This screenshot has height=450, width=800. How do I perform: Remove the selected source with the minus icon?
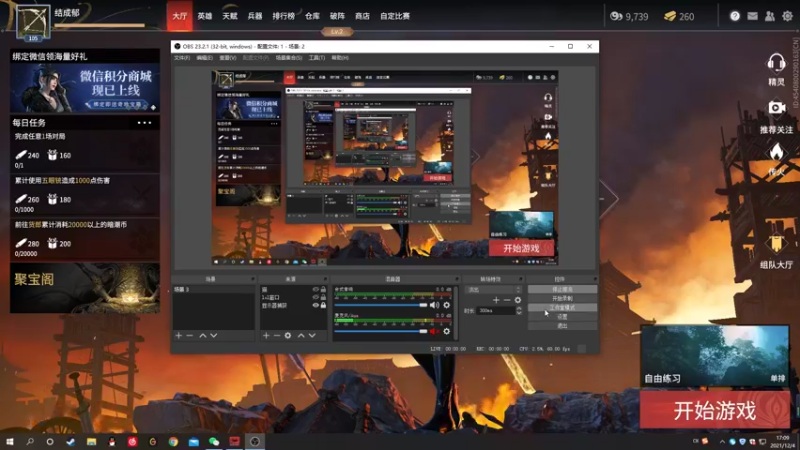277,336
